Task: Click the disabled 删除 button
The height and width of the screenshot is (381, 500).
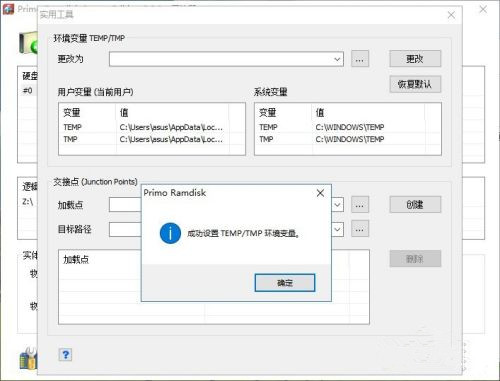Action: coord(415,258)
